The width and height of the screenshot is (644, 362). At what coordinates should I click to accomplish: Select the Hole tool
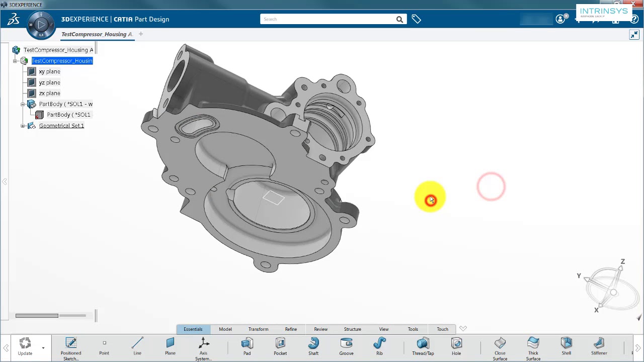pyautogui.click(x=456, y=346)
